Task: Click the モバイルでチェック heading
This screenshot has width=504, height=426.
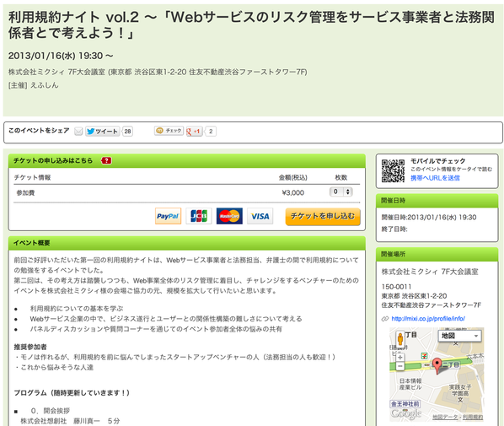Action: click(437, 161)
